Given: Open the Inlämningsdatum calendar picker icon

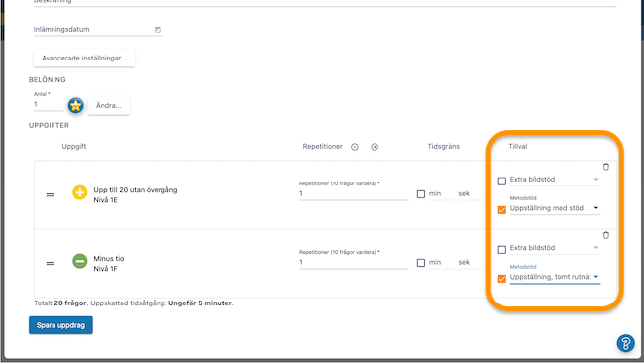Looking at the screenshot, I should point(157,30).
